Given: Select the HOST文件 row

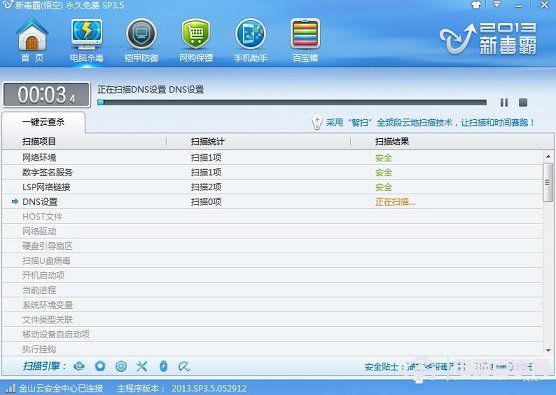Looking at the screenshot, I should [272, 216].
